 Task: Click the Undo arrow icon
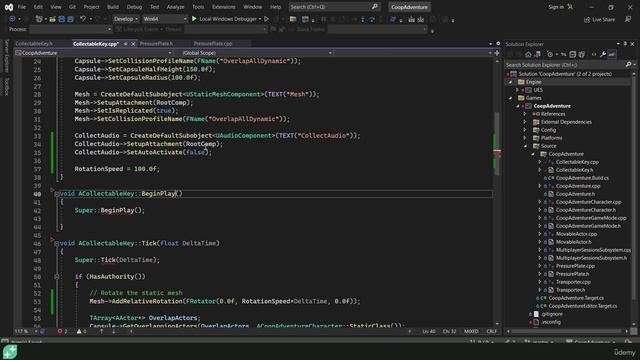[82, 19]
